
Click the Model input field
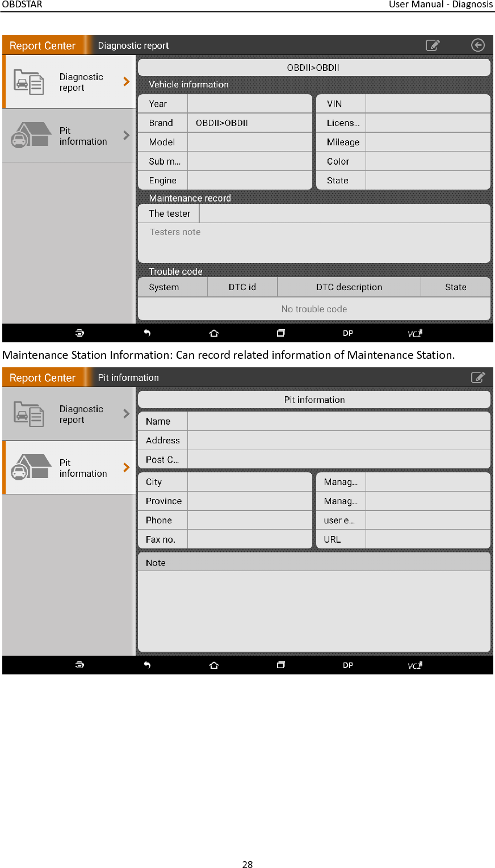click(250, 142)
